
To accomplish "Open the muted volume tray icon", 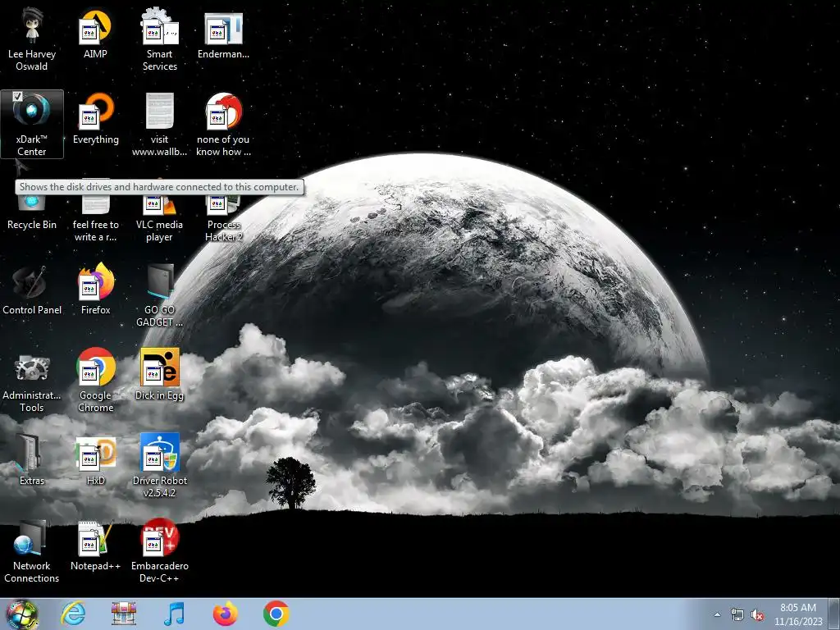I will click(757, 615).
